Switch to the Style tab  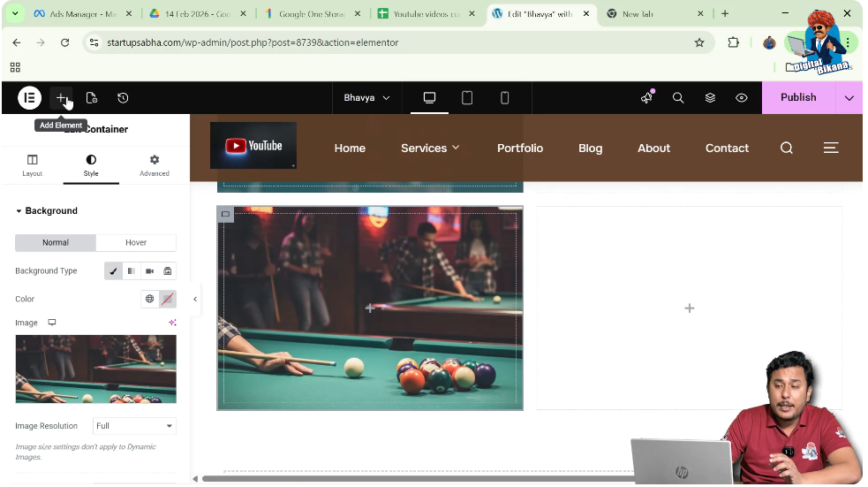tap(91, 165)
